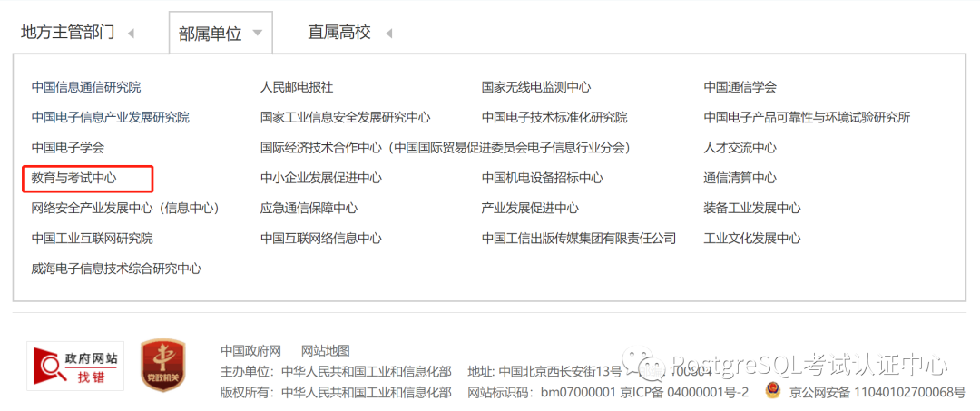Click the 京公网安备 police badge icon
The width and height of the screenshot is (980, 411).
click(772, 392)
